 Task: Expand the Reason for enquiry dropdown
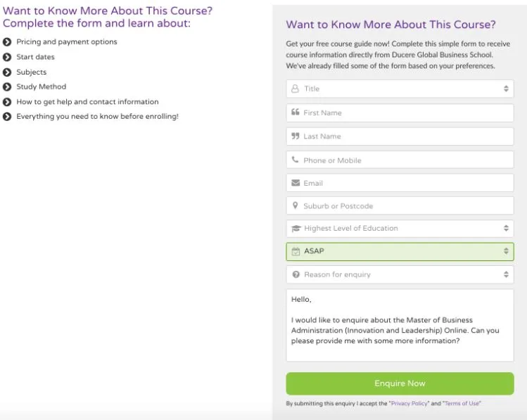tap(400, 274)
